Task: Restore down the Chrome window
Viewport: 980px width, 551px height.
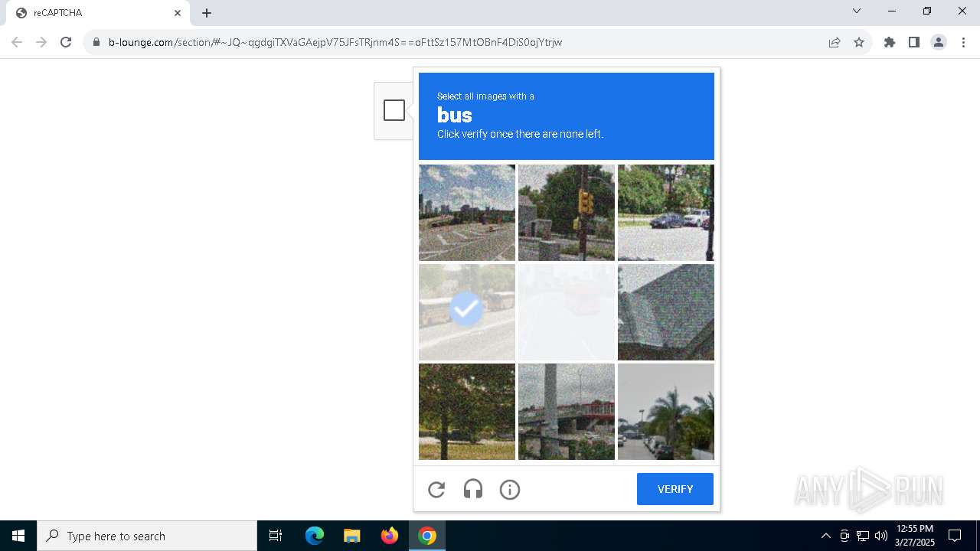Action: (x=927, y=11)
